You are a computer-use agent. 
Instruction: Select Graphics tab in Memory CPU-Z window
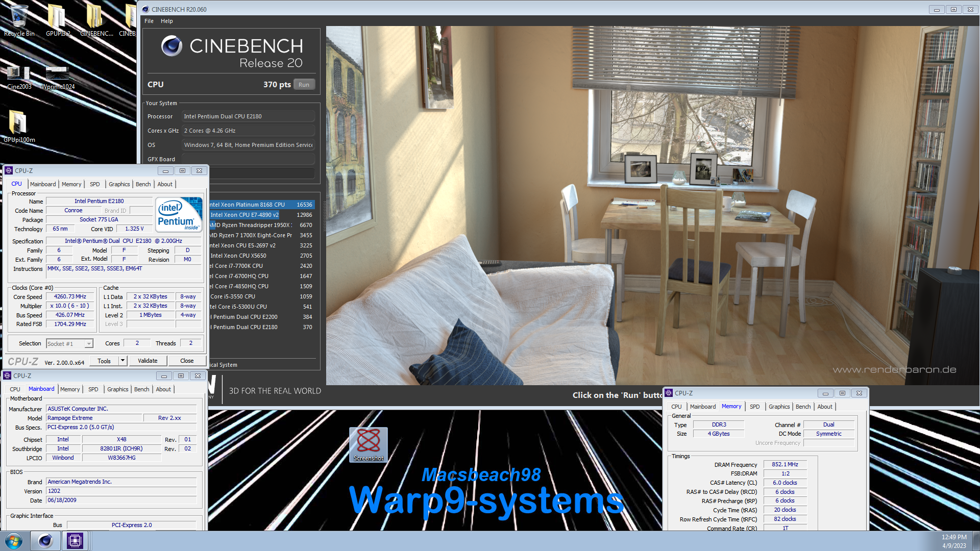pyautogui.click(x=779, y=407)
